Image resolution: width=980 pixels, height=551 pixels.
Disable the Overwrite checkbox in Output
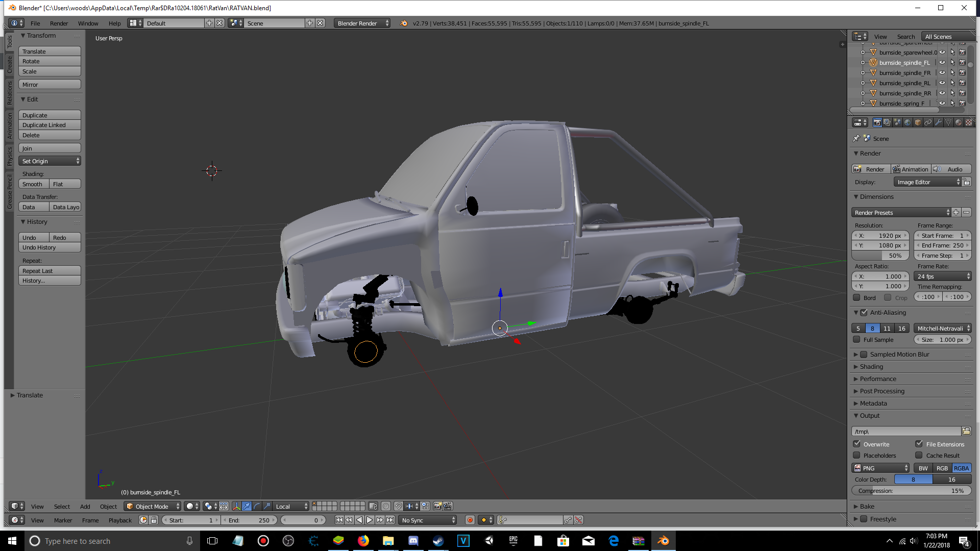pyautogui.click(x=857, y=444)
